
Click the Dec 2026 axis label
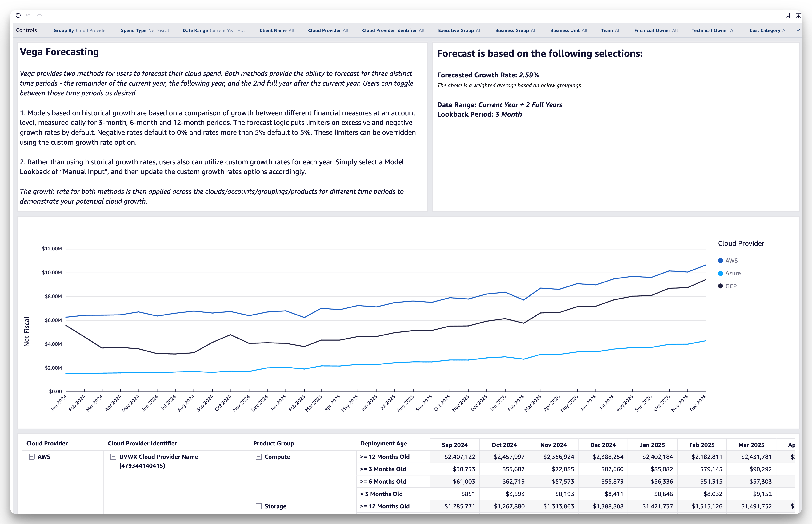pyautogui.click(x=698, y=404)
